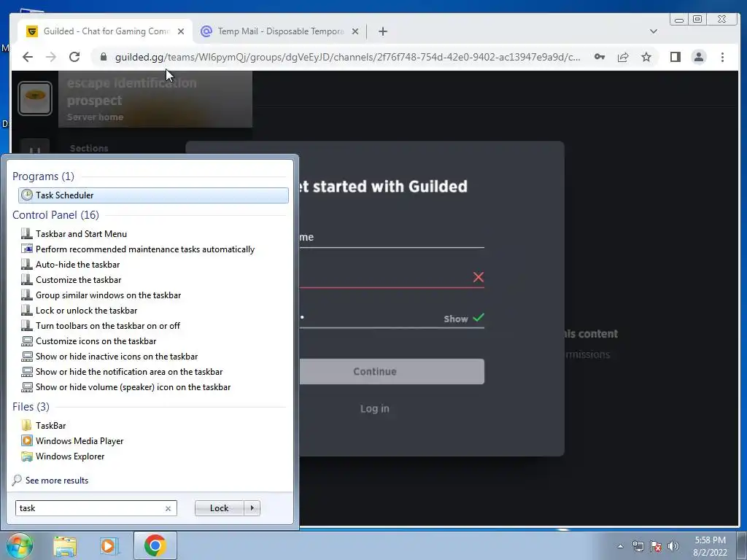Bookmark this page with the star
The height and width of the screenshot is (560, 747).
tap(646, 57)
